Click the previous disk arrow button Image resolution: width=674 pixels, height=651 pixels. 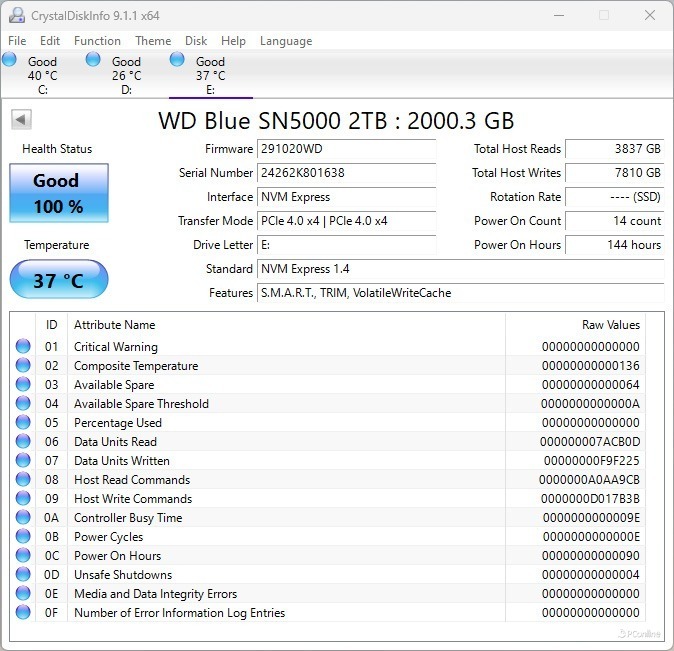click(x=21, y=120)
